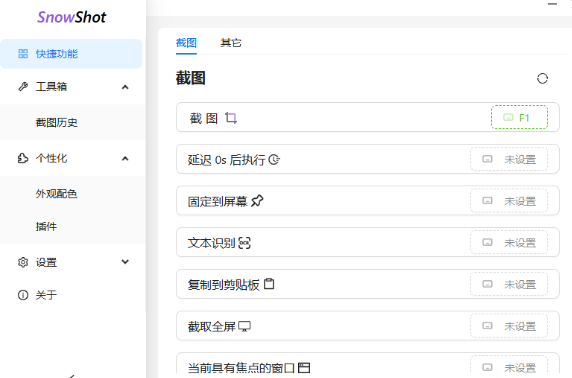Click the crop icon beside 截 图
The height and width of the screenshot is (378, 572).
click(x=231, y=118)
